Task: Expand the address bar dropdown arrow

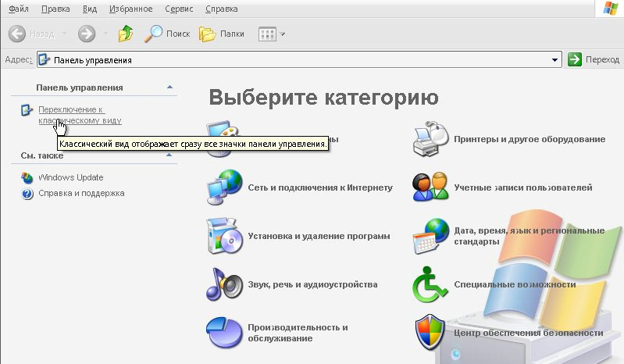Action: (555, 60)
